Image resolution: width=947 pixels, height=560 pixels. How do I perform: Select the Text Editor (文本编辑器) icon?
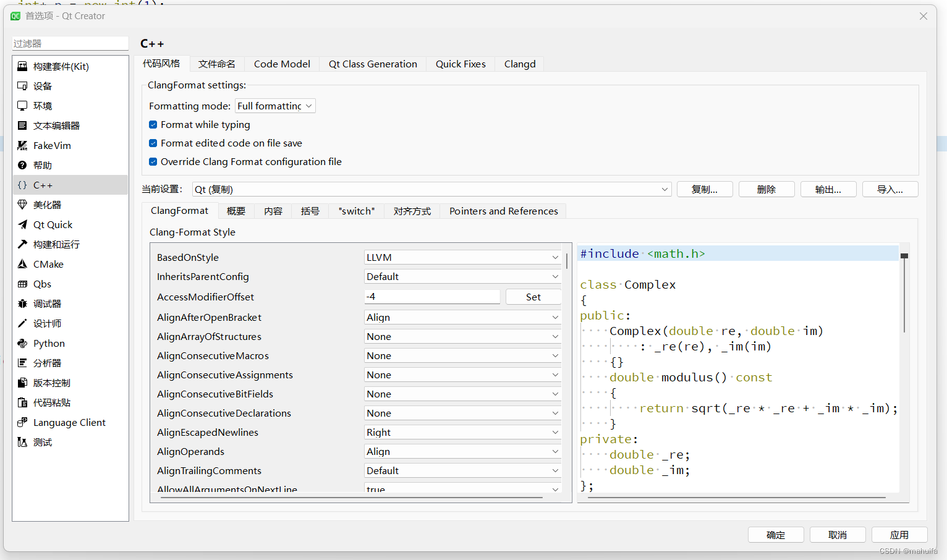coord(22,125)
